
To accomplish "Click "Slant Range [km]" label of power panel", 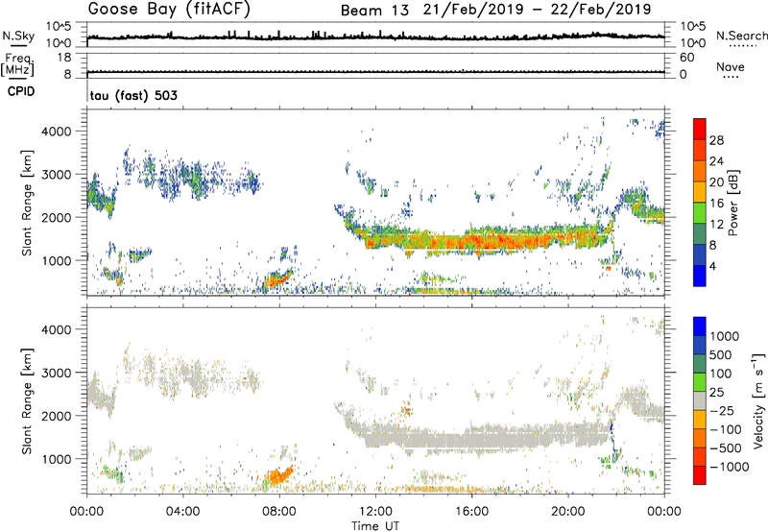I will 26,203.
